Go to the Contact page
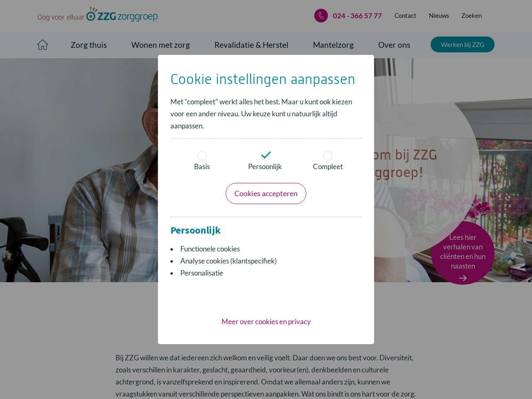Image resolution: width=532 pixels, height=399 pixels. (x=405, y=16)
